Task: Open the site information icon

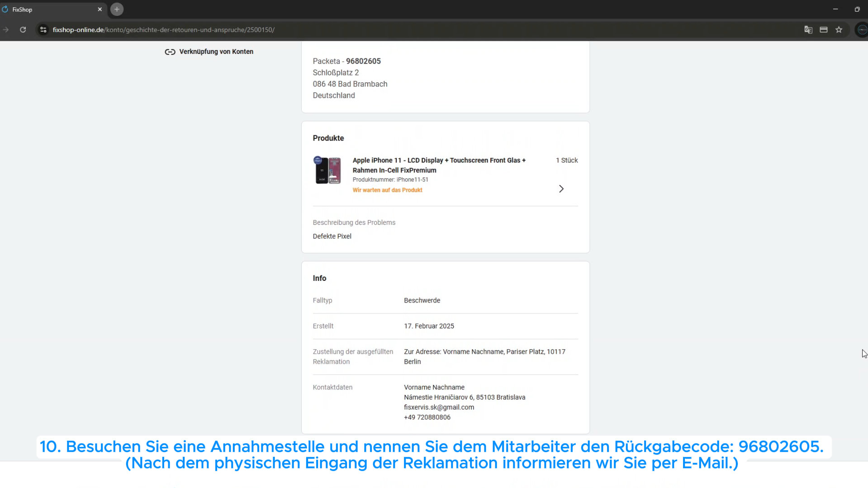Action: [43, 30]
